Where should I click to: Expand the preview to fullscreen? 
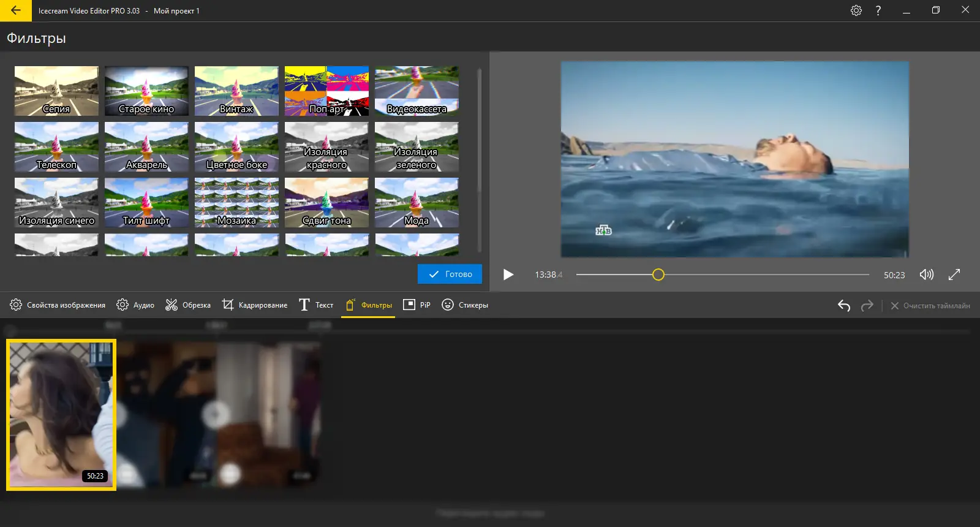click(x=954, y=275)
